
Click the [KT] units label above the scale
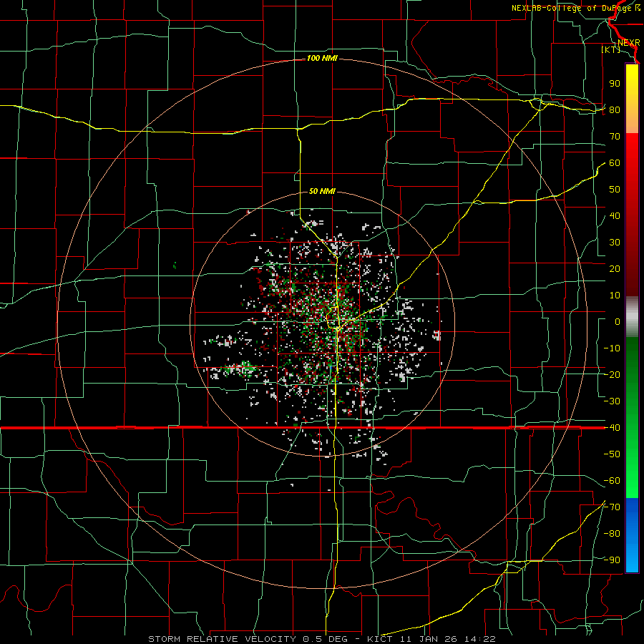pos(611,49)
